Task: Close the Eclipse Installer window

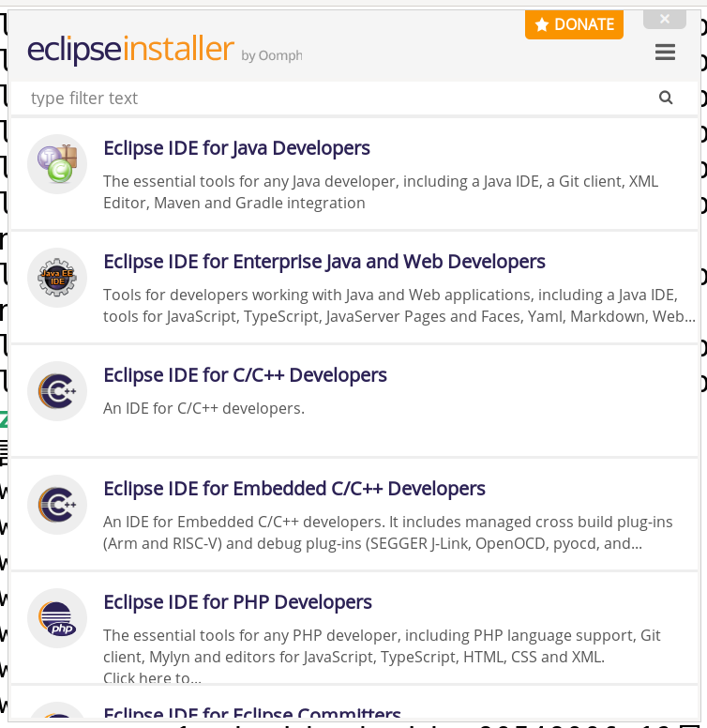Action: coord(664,20)
